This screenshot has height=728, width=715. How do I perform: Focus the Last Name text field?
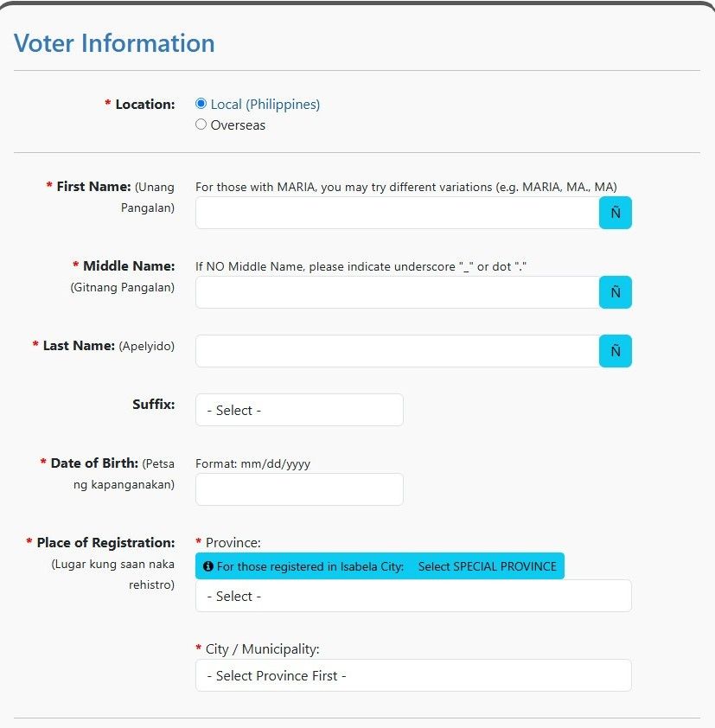pos(398,351)
